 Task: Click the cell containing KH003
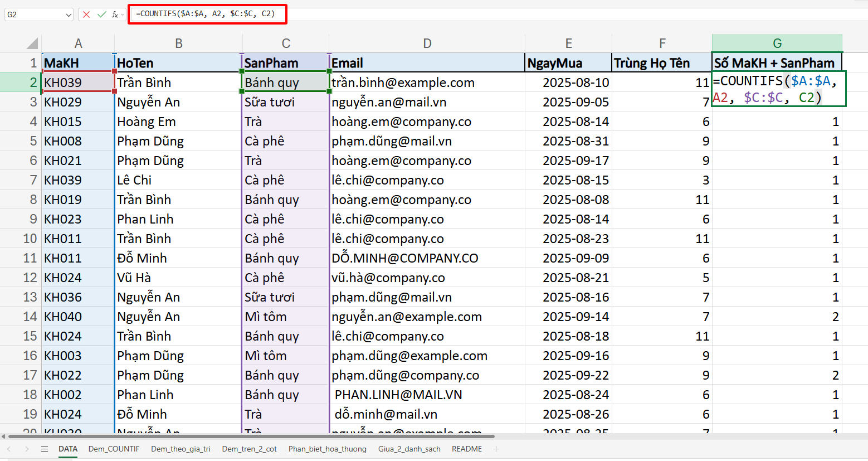(78, 356)
